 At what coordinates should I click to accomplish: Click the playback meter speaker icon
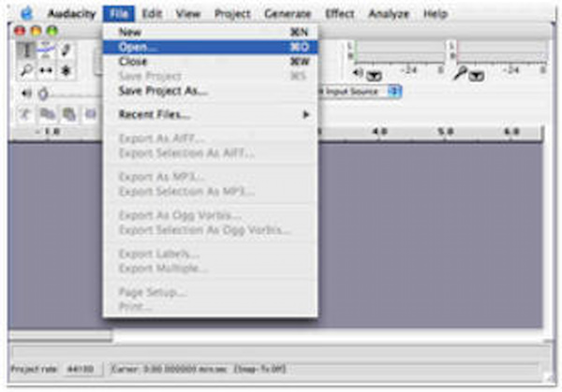click(x=358, y=73)
